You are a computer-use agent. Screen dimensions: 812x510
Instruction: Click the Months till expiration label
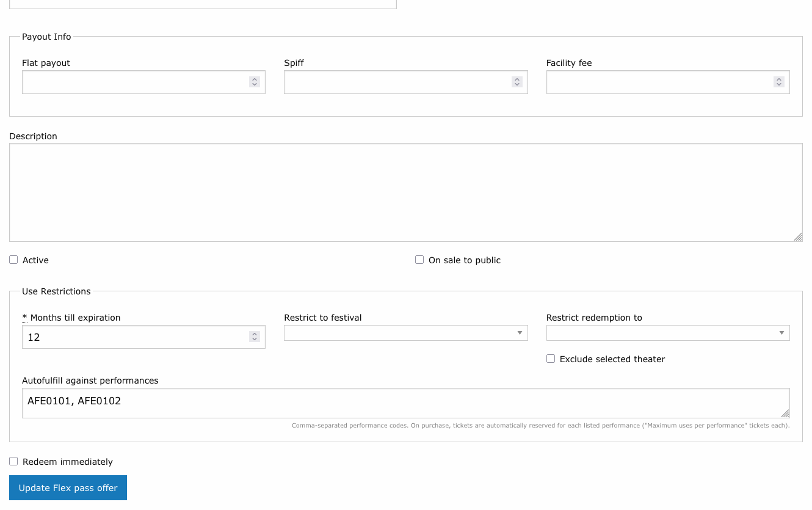(71, 318)
